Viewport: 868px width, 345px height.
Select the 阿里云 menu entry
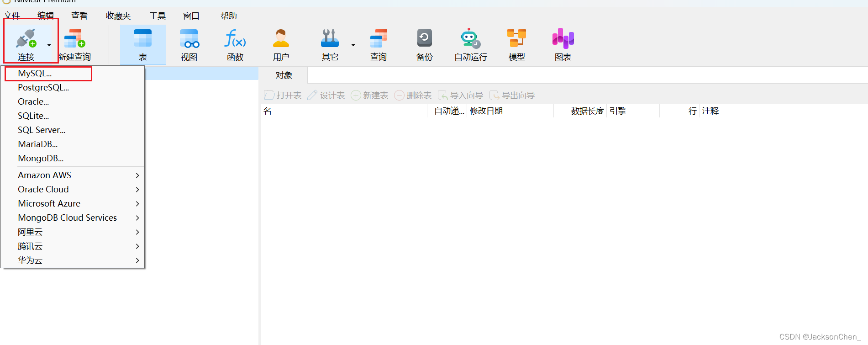coord(73,232)
